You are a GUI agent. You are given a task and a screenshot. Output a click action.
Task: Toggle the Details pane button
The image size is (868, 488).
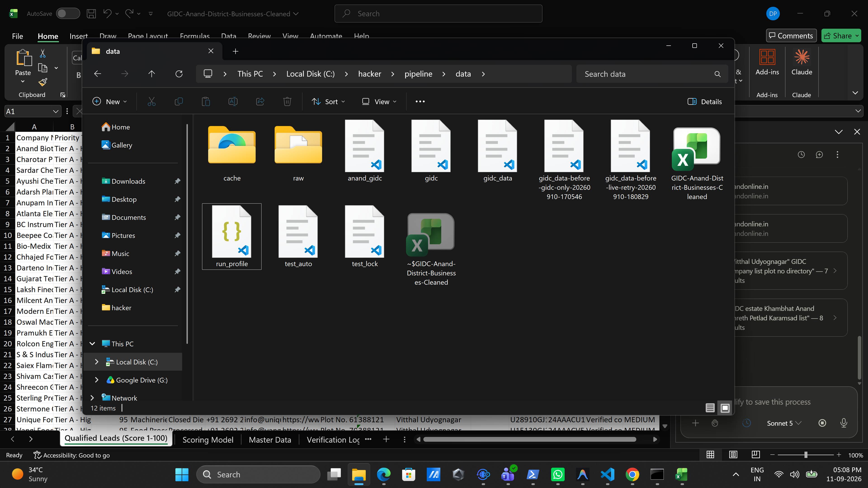(x=705, y=101)
